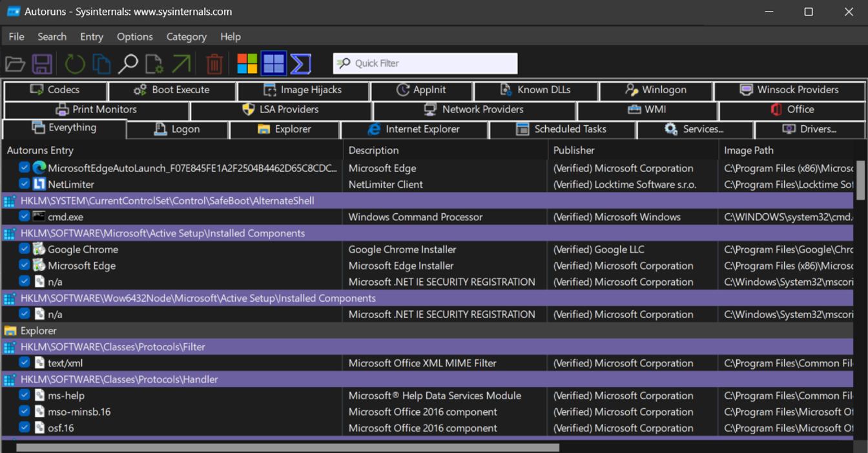
Task: Disable the osf.16 entry checkbox
Action: pyautogui.click(x=25, y=427)
